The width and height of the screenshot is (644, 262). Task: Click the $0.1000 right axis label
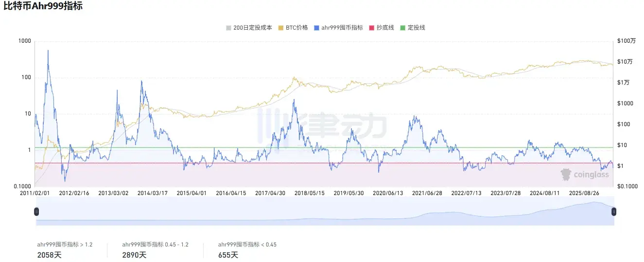[627, 186]
